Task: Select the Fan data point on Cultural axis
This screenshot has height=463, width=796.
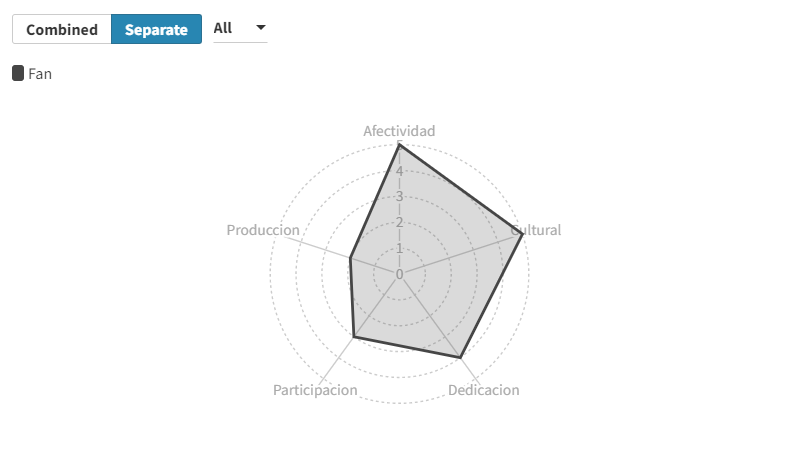Action: point(522,234)
